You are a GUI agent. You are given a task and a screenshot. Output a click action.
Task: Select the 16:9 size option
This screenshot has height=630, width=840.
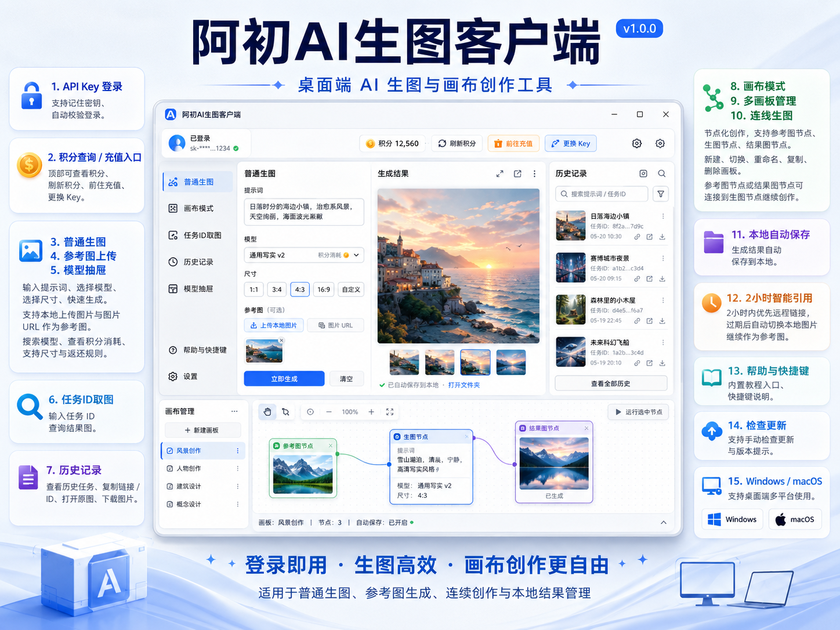324,289
